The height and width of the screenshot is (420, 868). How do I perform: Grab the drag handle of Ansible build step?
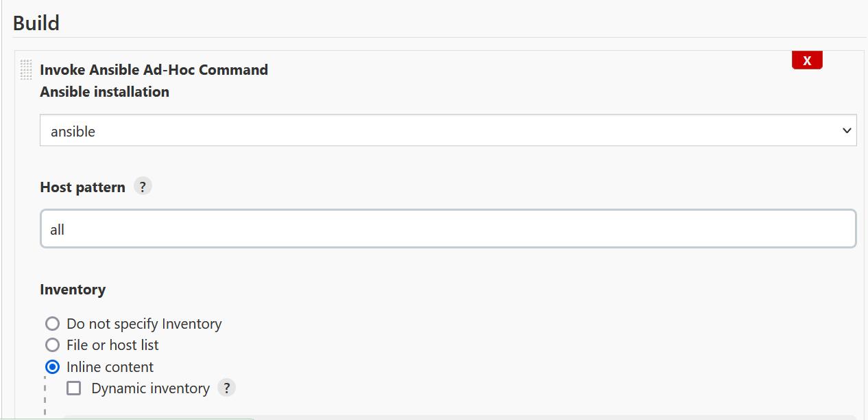[x=26, y=70]
